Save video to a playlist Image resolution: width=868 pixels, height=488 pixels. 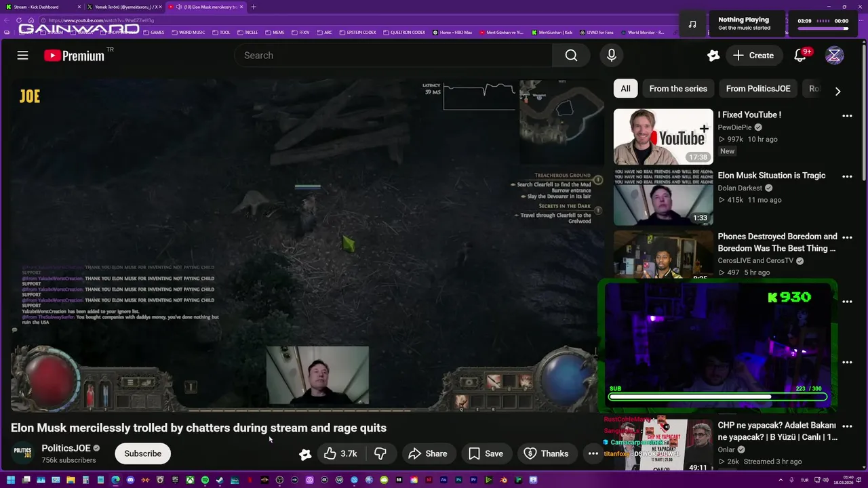486,453
